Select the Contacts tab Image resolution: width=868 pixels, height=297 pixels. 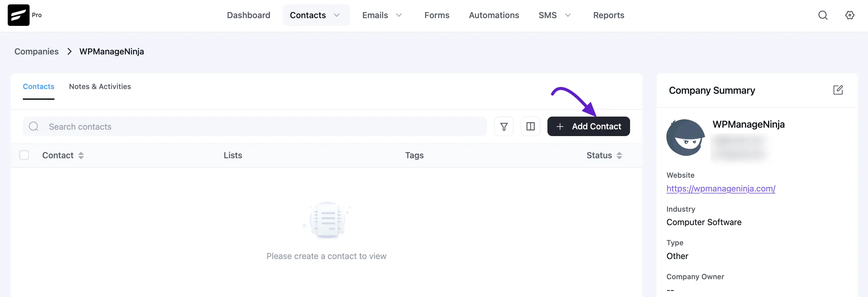38,87
